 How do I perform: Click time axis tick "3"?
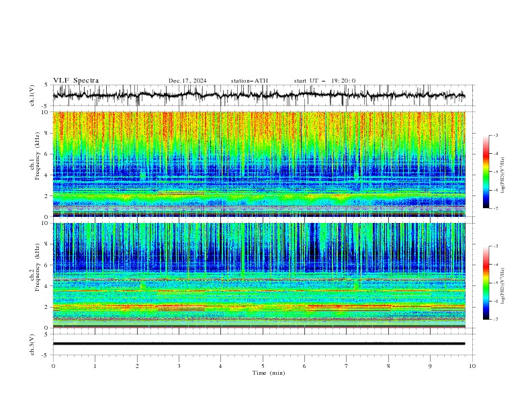[x=179, y=366]
